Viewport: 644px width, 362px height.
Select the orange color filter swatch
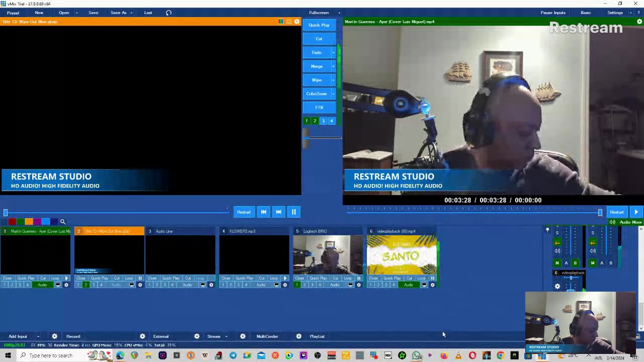coord(29,222)
